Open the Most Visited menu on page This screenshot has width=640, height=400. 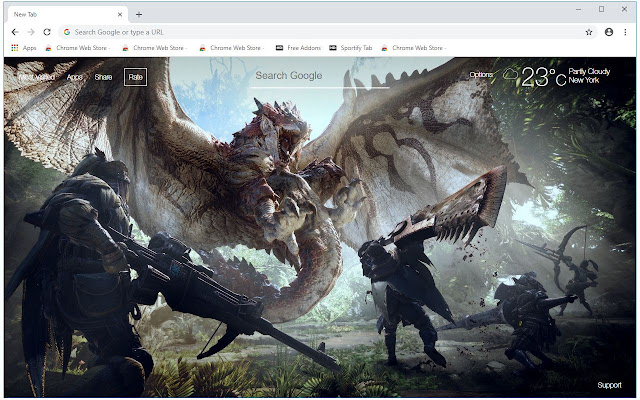point(37,77)
